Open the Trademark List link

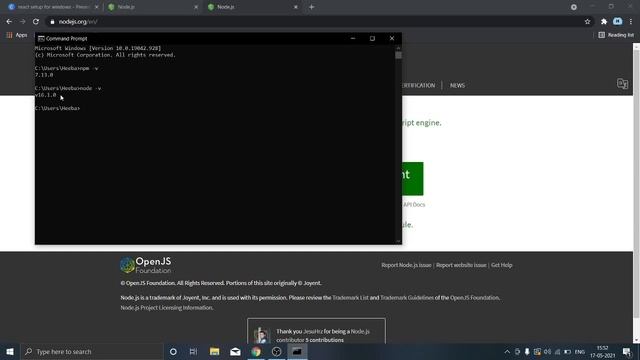(350, 298)
